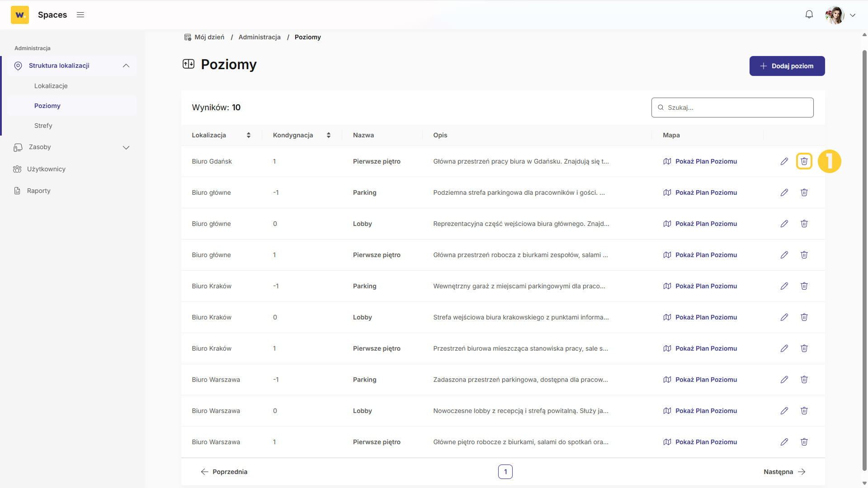The width and height of the screenshot is (868, 488).
Task: Select Poziomy in the sidebar
Action: 47,106
